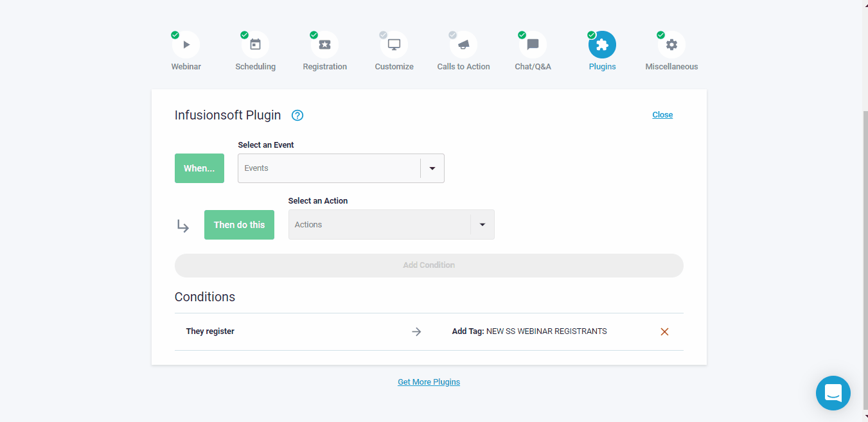The image size is (868, 422).
Task: Go to the Chat/Q&A tab label
Action: (x=533, y=67)
